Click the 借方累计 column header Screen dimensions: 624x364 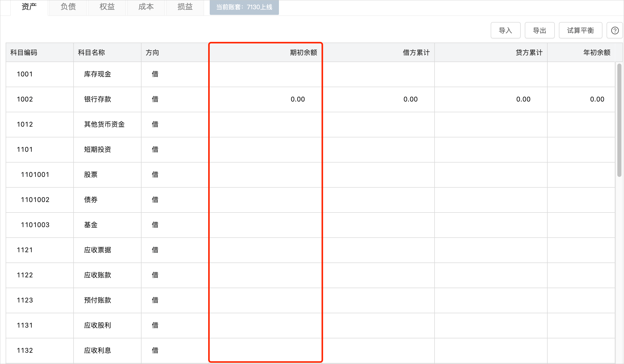pyautogui.click(x=378, y=53)
